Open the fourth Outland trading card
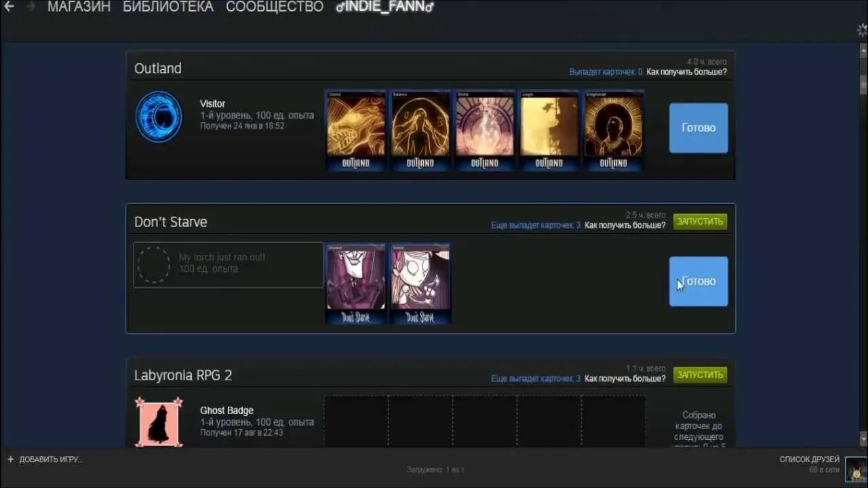The width and height of the screenshot is (868, 488). pyautogui.click(x=549, y=131)
